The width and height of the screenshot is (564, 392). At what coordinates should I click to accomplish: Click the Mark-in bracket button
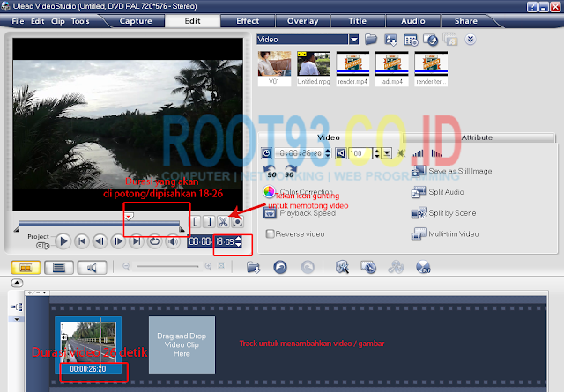point(196,221)
